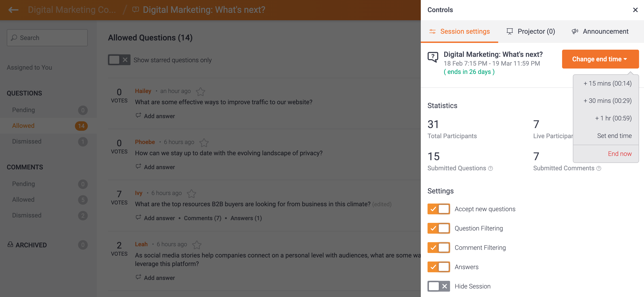Select Allowed under Comments
The height and width of the screenshot is (297, 644).
click(x=48, y=200)
